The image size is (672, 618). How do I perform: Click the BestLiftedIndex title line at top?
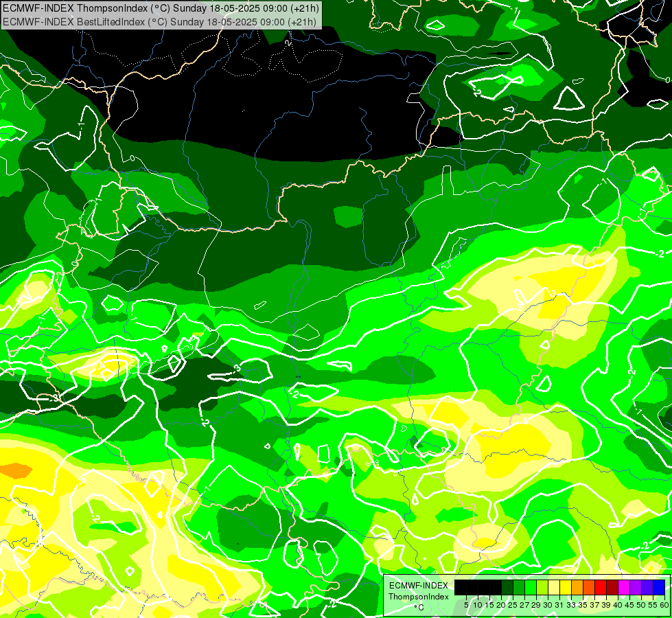coord(159,21)
